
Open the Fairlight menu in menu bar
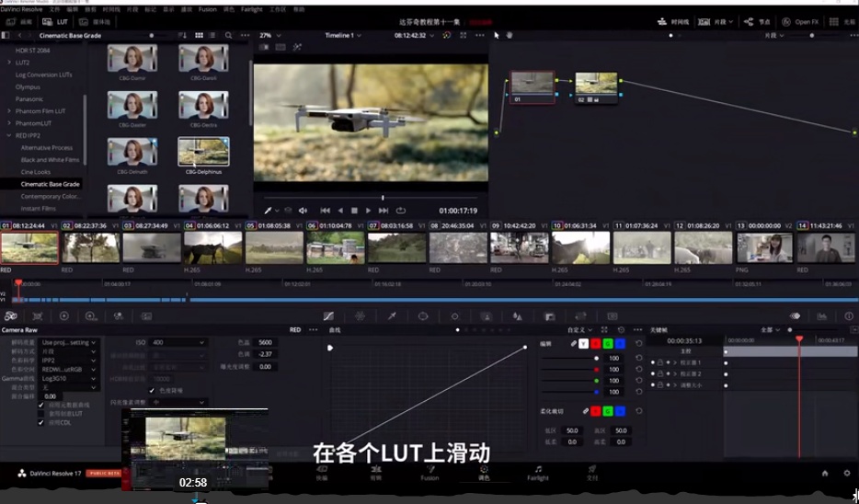(251, 9)
